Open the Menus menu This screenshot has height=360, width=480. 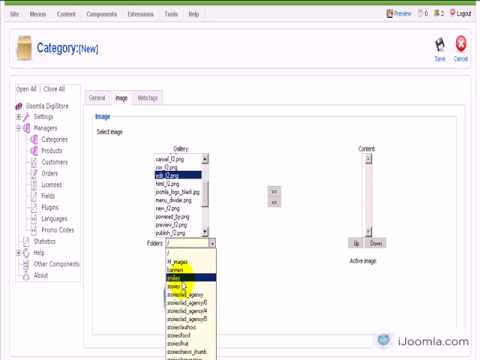tap(38, 14)
